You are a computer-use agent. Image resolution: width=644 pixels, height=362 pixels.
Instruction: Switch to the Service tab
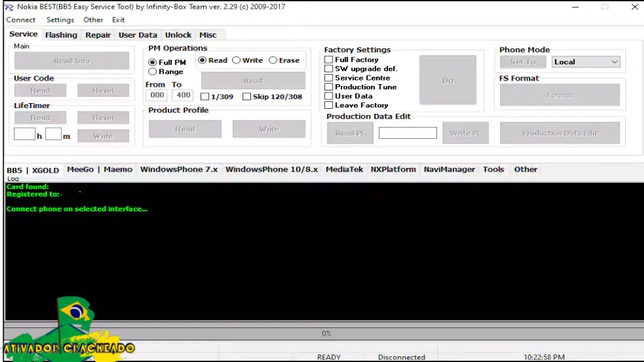(x=23, y=34)
